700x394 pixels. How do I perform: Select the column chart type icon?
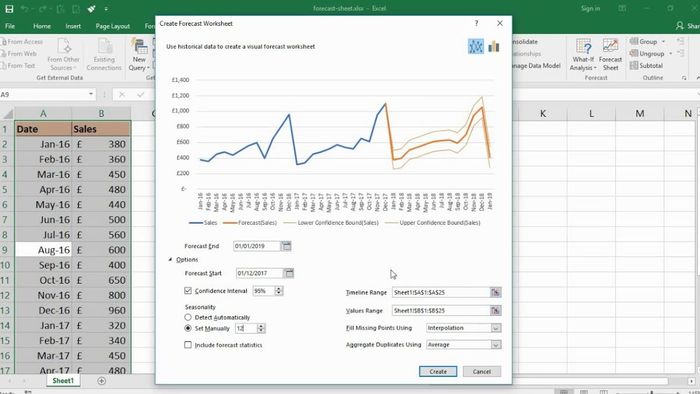point(494,46)
